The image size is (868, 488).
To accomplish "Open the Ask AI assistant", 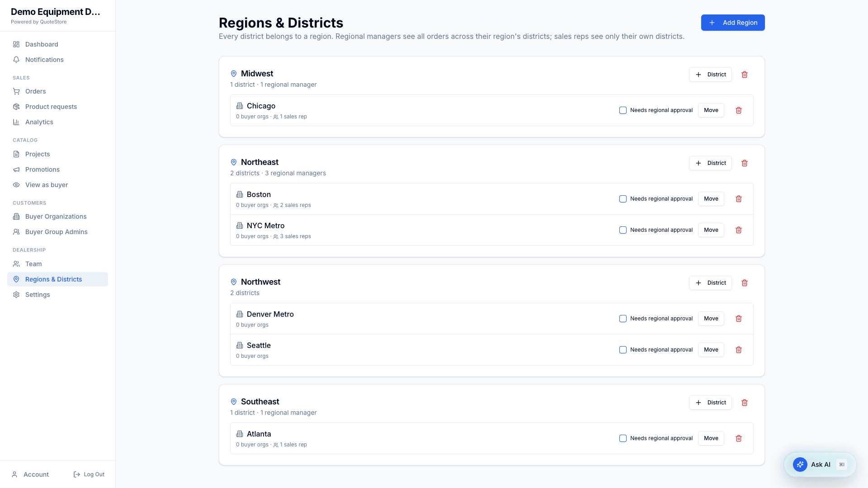I will [820, 465].
